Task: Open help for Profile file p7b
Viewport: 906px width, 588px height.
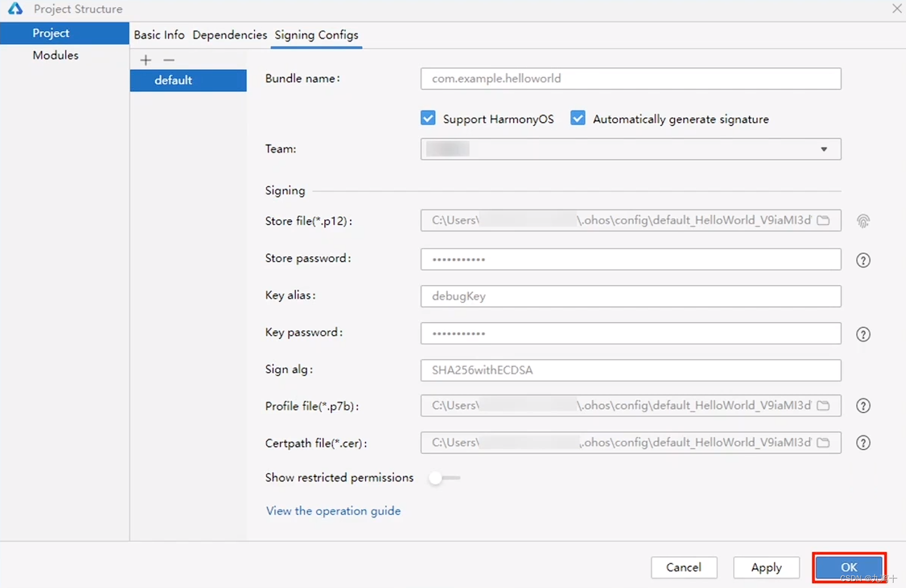Action: pos(863,406)
